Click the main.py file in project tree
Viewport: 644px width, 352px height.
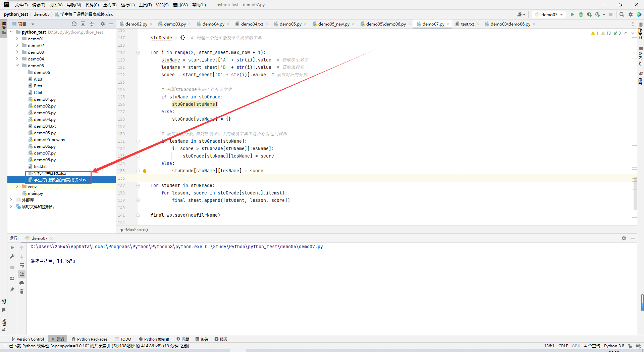point(35,193)
